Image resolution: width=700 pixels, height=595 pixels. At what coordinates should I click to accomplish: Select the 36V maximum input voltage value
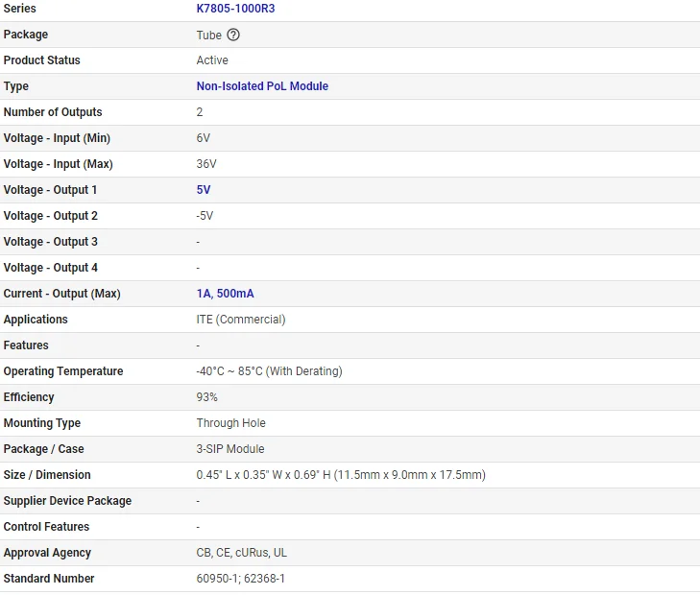(x=206, y=164)
